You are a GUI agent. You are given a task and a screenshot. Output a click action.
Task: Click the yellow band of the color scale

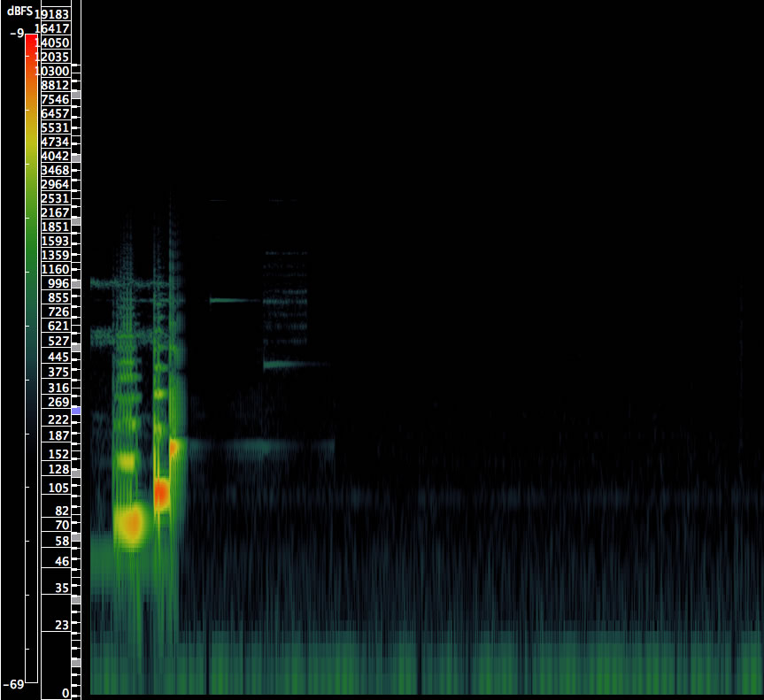31,133
